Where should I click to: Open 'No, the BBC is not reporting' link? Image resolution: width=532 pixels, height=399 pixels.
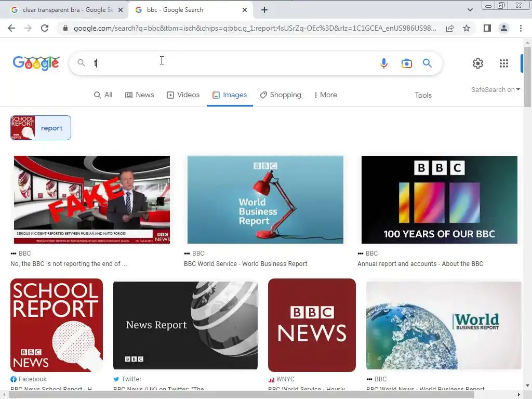69,264
